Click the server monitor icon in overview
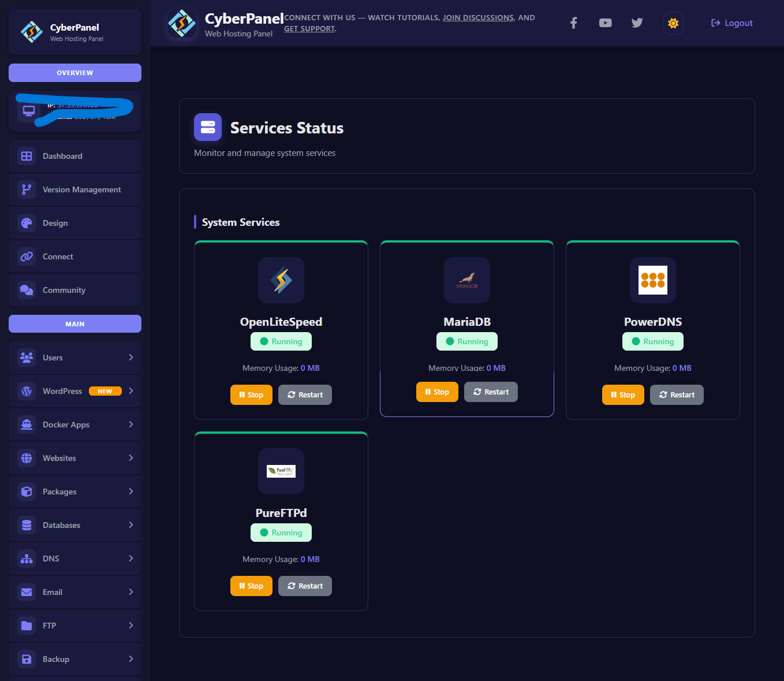The image size is (784, 681). [29, 111]
